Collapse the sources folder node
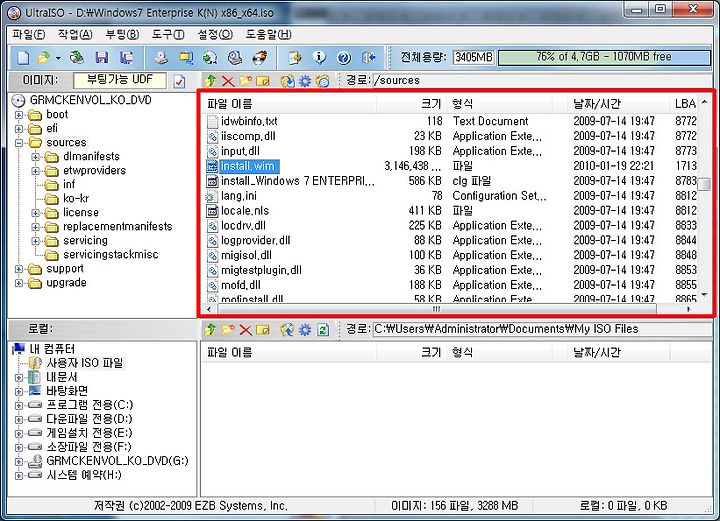Screen dimensions: 720x521 [19, 143]
